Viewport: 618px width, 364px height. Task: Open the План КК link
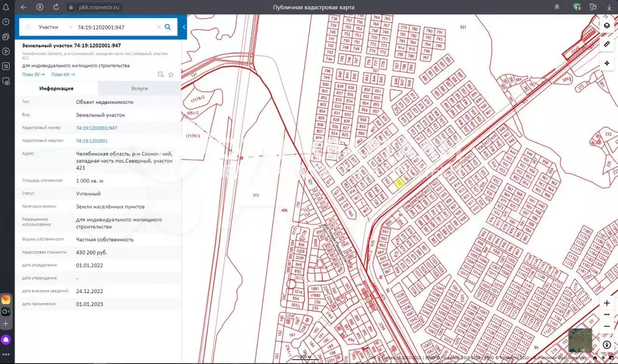(x=63, y=74)
